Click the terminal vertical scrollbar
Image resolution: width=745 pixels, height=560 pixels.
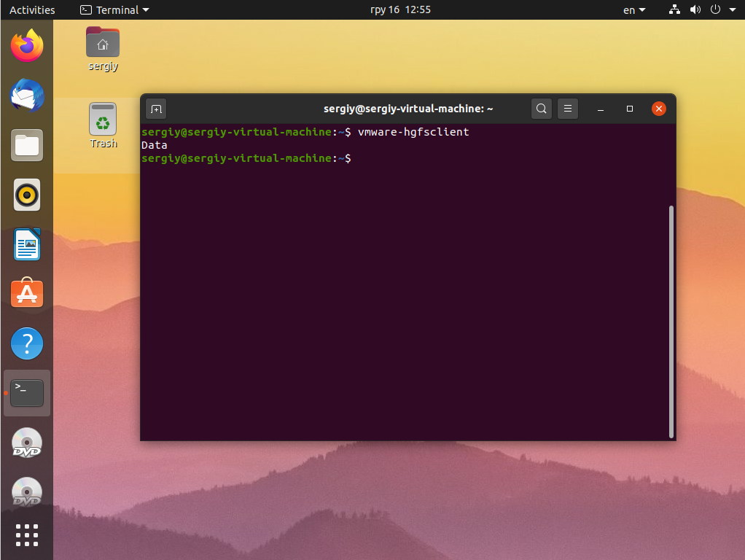tap(671, 322)
